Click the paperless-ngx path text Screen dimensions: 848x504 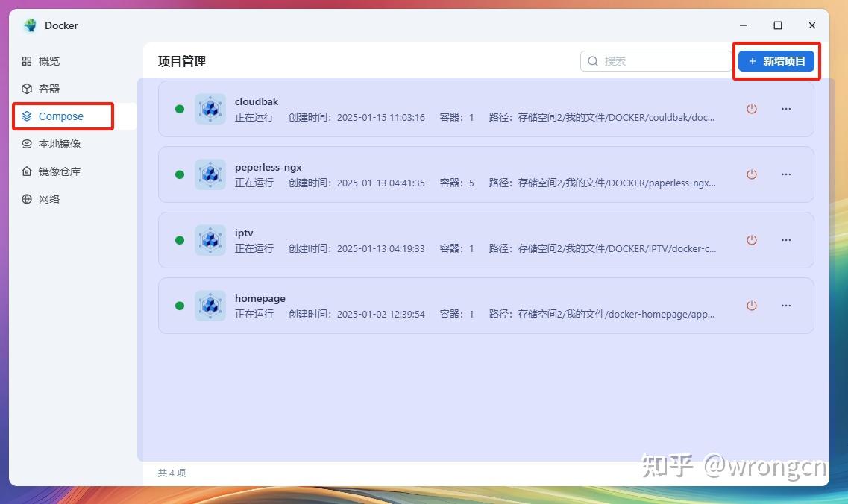pyautogui.click(x=617, y=183)
